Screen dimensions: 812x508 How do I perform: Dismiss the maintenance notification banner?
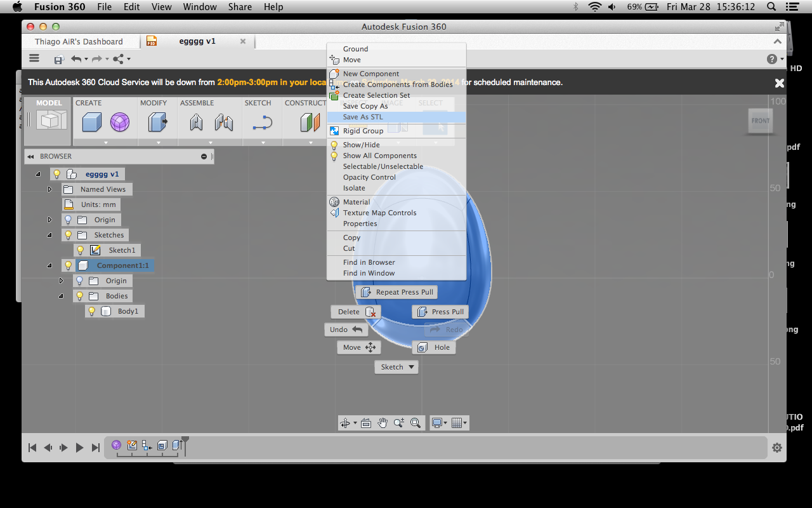click(780, 83)
